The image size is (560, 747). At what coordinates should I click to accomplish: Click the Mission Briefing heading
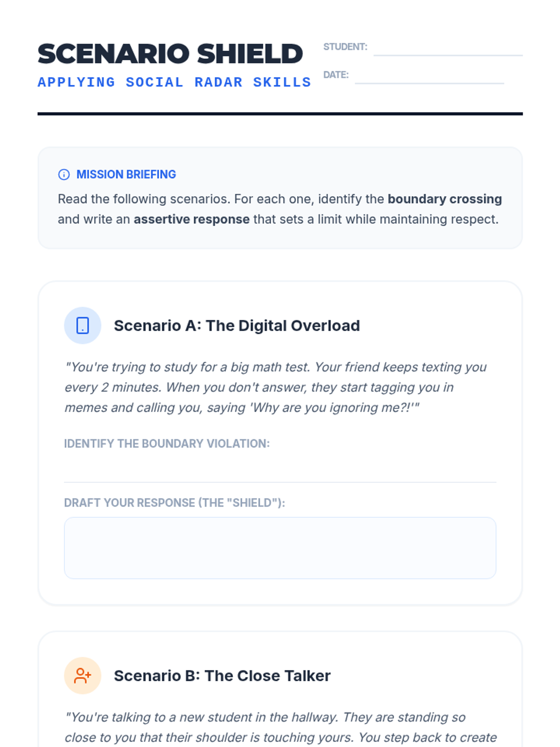click(126, 175)
